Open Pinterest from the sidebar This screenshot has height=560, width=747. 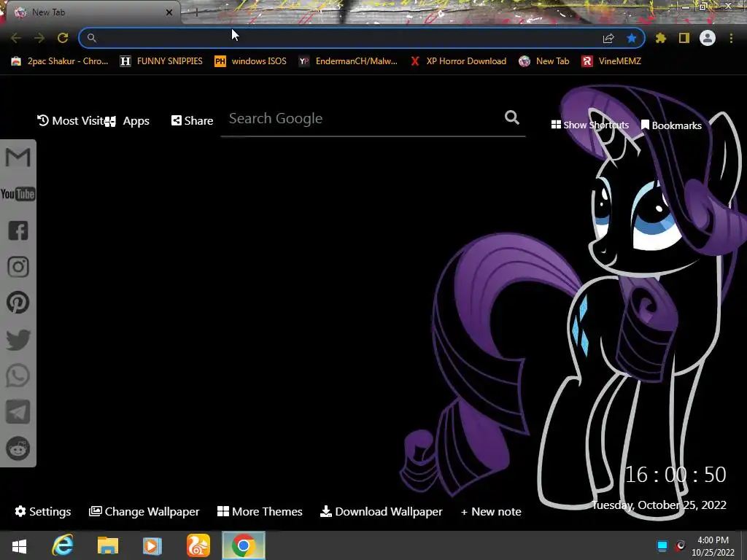pyautogui.click(x=18, y=303)
